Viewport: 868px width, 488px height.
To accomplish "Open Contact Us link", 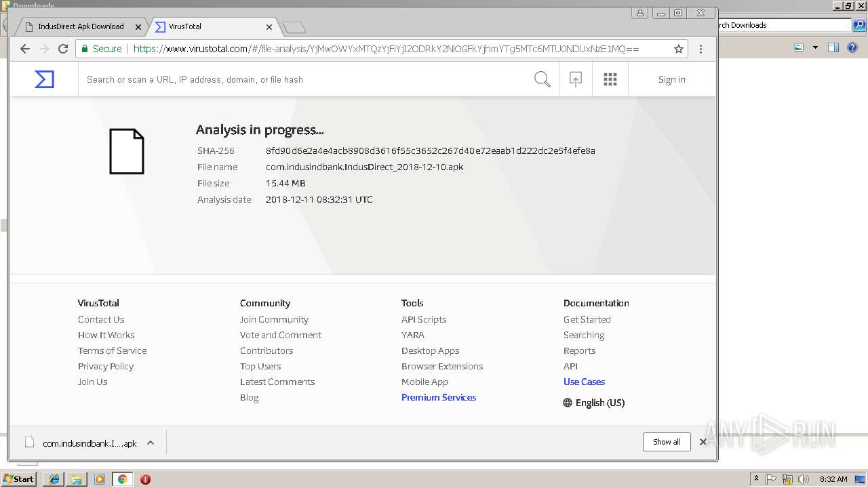I will (x=101, y=319).
